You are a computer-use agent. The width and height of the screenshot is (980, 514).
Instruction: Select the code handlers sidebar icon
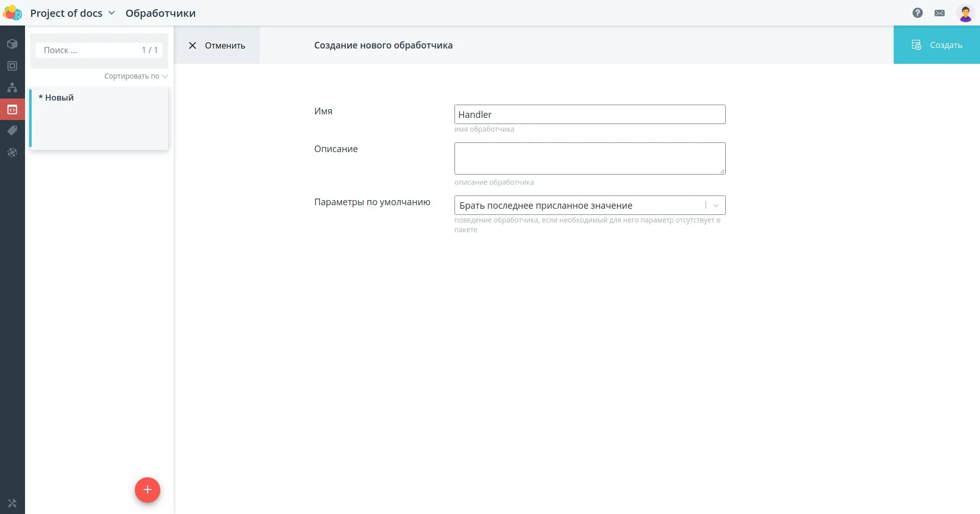(12, 109)
